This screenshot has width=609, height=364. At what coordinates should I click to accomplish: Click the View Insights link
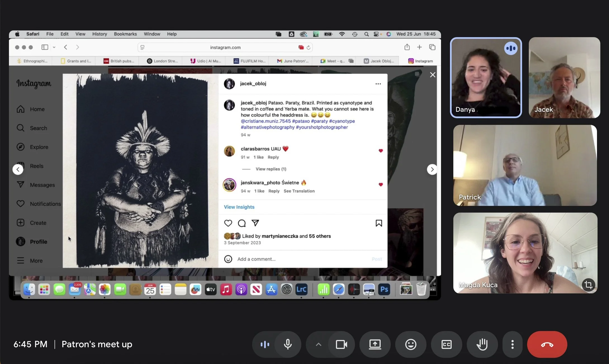coord(239,207)
